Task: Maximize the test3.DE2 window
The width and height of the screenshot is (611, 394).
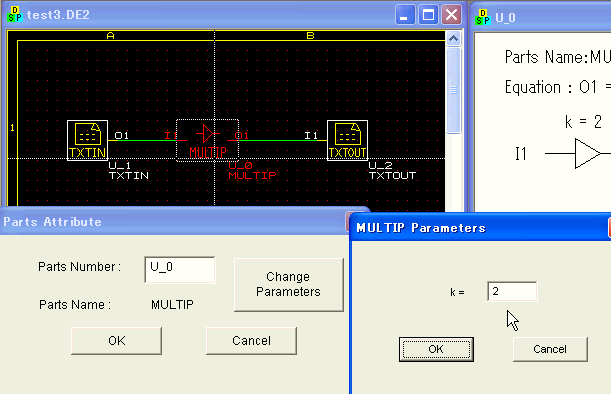Action: (x=428, y=15)
